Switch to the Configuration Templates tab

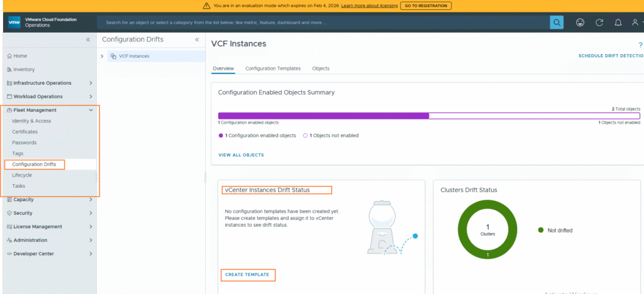(273, 68)
